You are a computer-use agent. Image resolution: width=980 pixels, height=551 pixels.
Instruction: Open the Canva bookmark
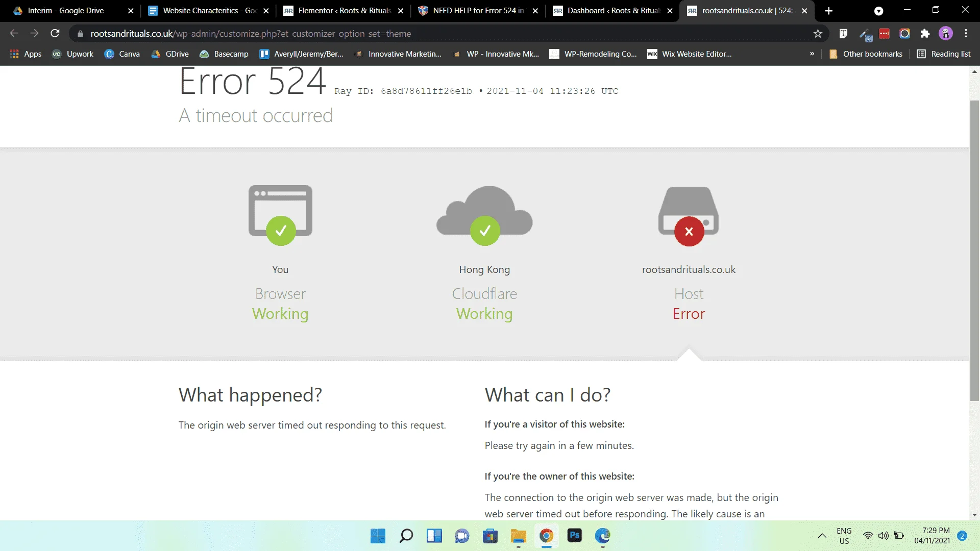coord(122,54)
